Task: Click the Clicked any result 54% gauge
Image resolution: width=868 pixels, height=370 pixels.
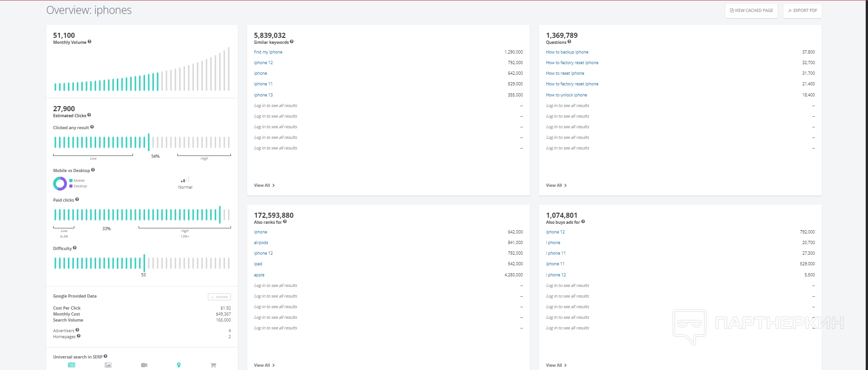Action: [x=142, y=142]
